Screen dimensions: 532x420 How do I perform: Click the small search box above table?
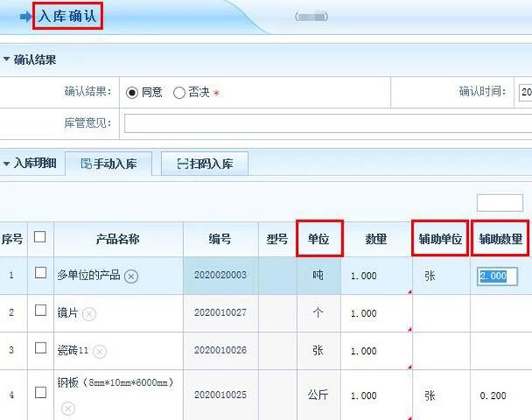[499, 203]
